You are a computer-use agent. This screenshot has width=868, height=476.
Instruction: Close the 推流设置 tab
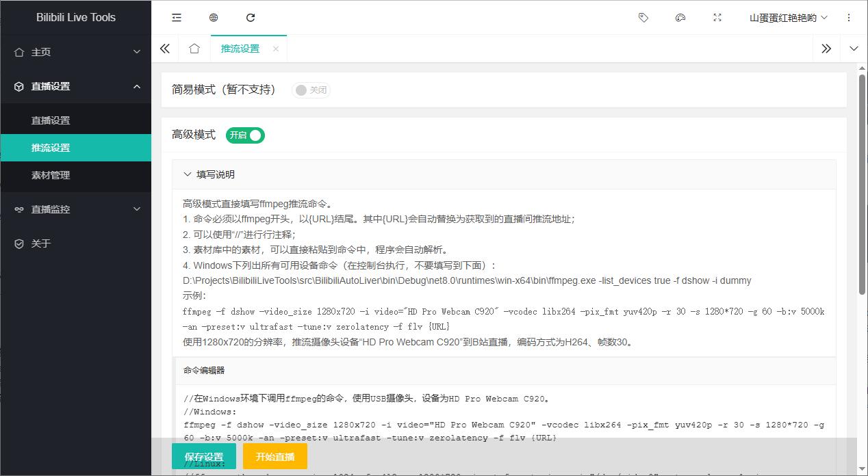[x=276, y=49]
